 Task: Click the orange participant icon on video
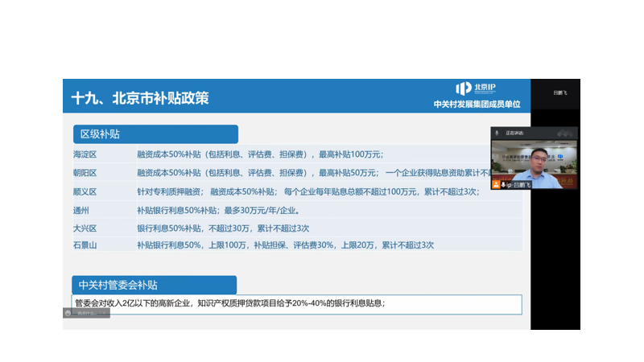496,185
